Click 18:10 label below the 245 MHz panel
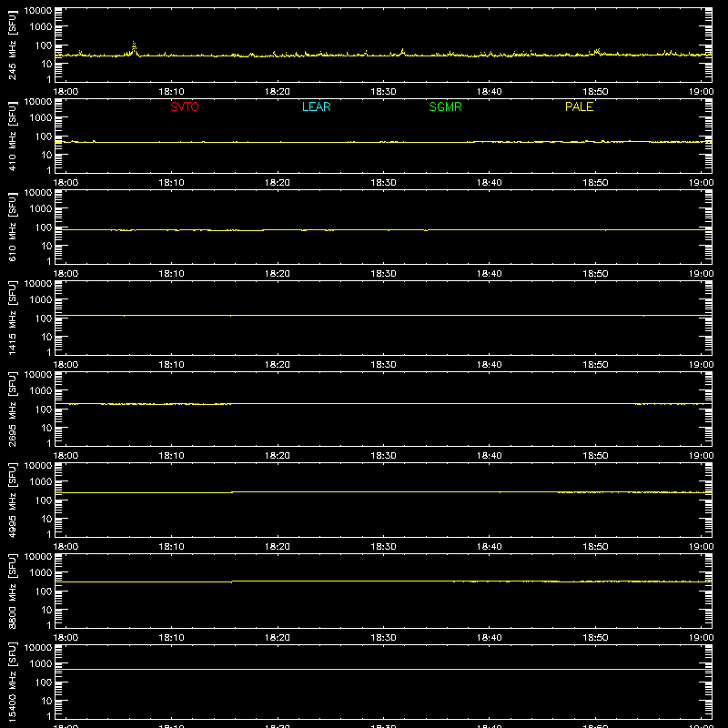 click(x=172, y=92)
